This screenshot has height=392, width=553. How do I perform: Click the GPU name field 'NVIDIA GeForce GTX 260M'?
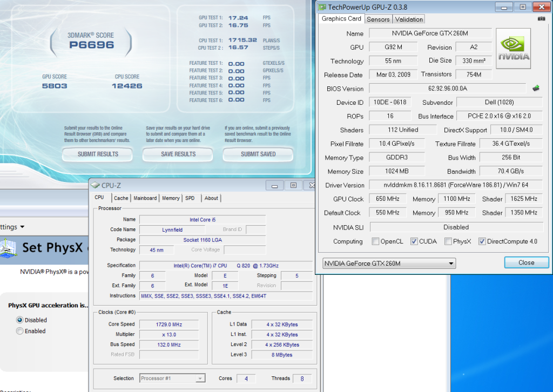click(430, 33)
